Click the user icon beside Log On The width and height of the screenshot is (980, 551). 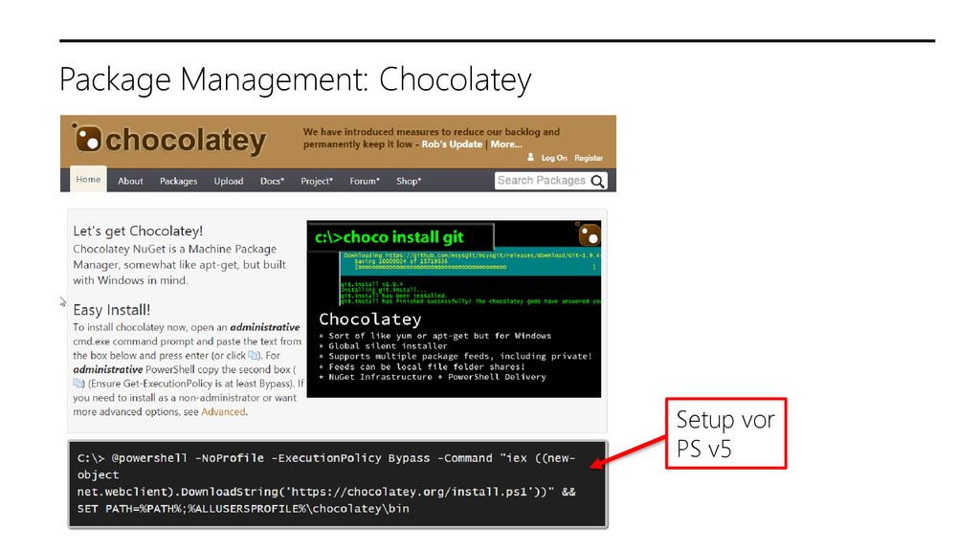[530, 158]
